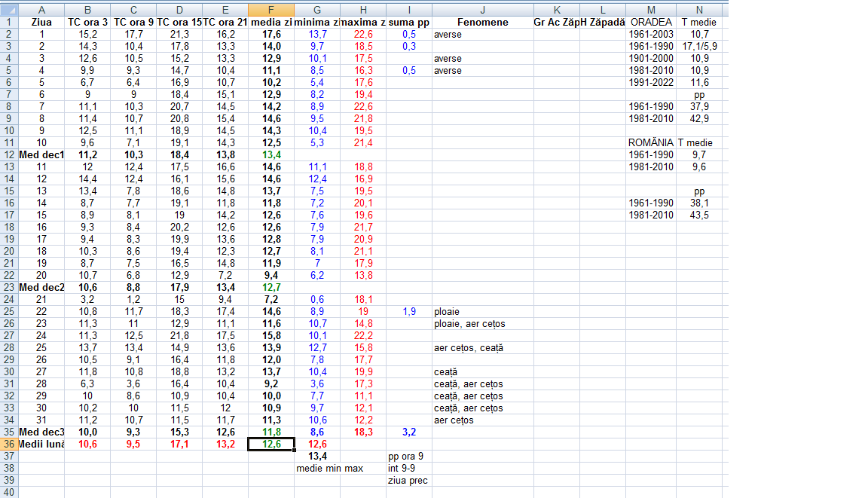Select column N header
Screen dimensions: 868x498
tap(699, 10)
